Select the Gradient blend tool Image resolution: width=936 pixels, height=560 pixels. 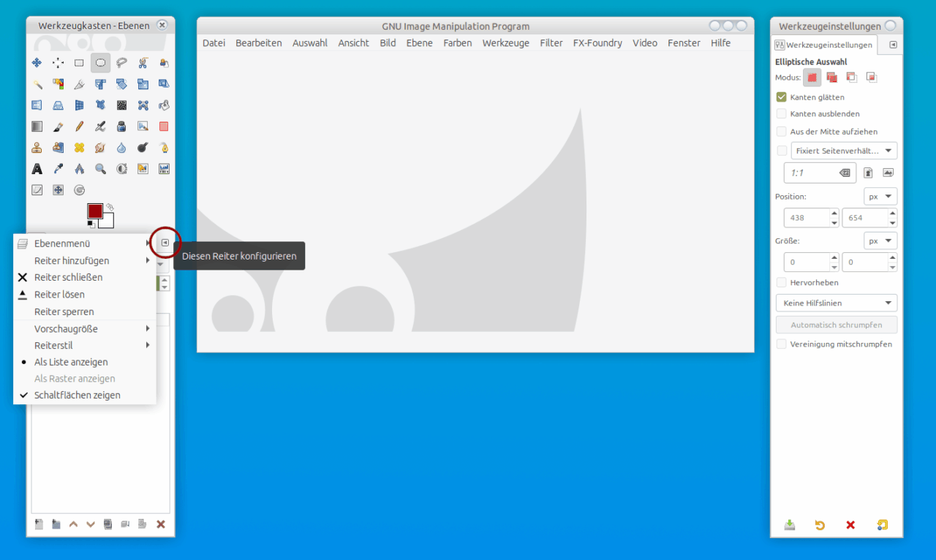pos(37,126)
